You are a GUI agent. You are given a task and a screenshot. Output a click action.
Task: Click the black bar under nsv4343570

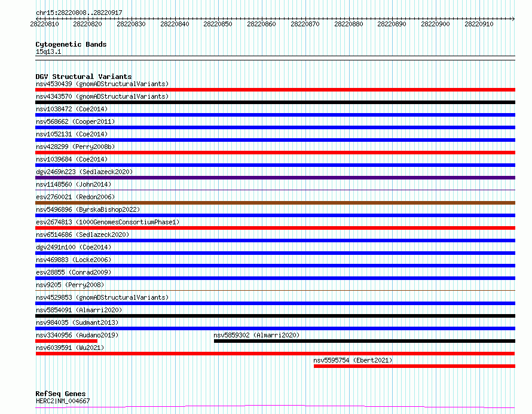pyautogui.click(x=275, y=102)
